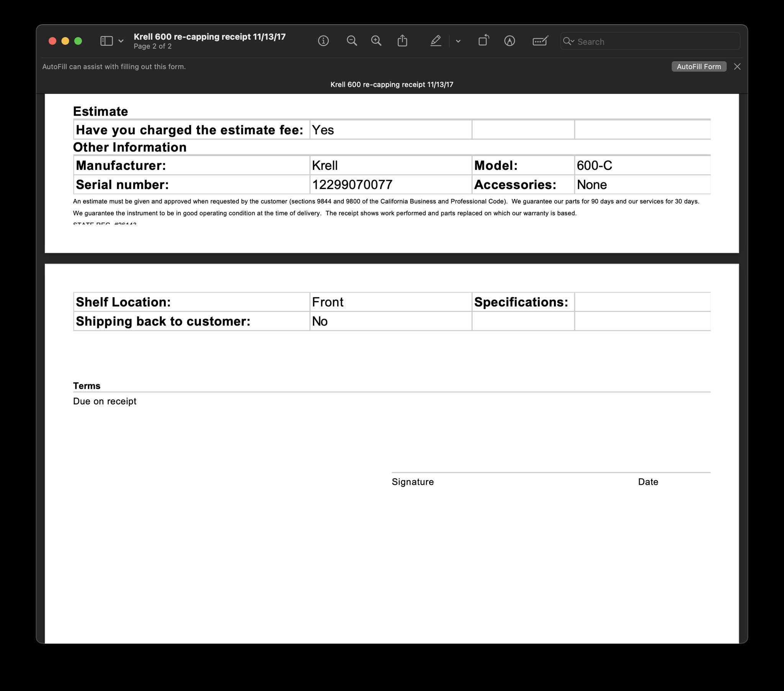Click the 'Page 2 of 2' subtitle
The width and height of the screenshot is (784, 691).
153,46
